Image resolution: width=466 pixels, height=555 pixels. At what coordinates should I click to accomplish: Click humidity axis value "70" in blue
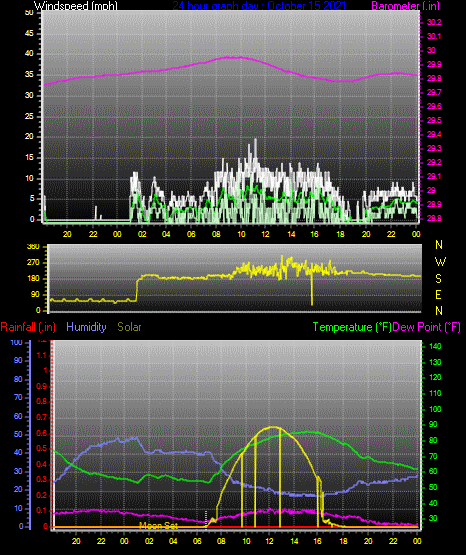pos(18,397)
